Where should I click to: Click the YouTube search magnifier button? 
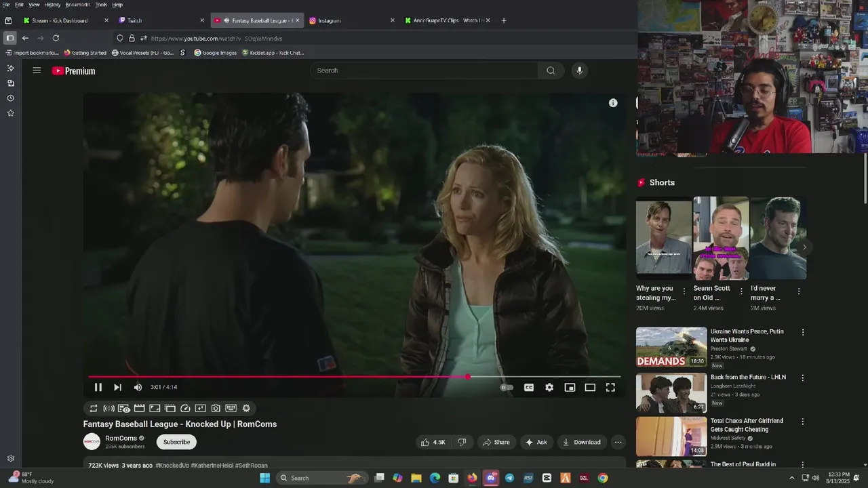coord(551,70)
